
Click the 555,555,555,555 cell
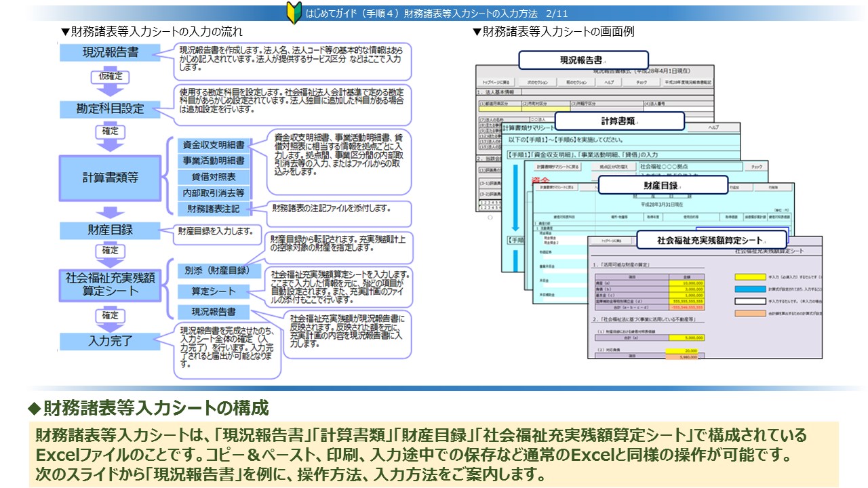coord(686,302)
